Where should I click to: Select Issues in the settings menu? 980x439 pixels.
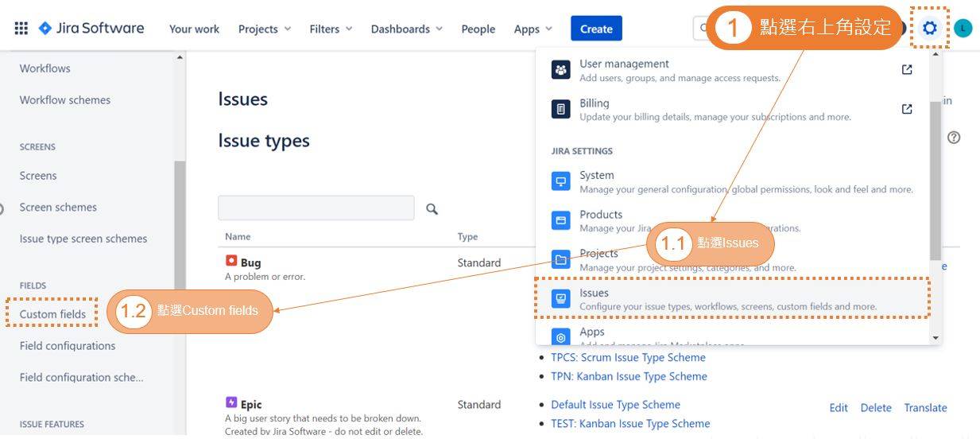732,299
